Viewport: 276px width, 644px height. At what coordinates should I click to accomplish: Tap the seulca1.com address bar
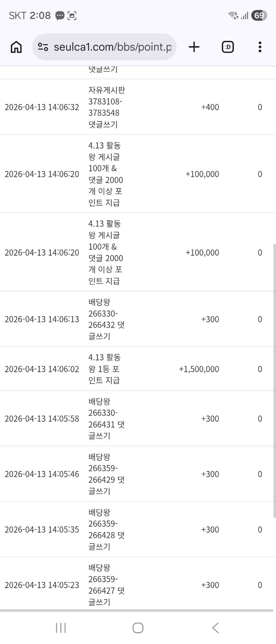pyautogui.click(x=112, y=47)
